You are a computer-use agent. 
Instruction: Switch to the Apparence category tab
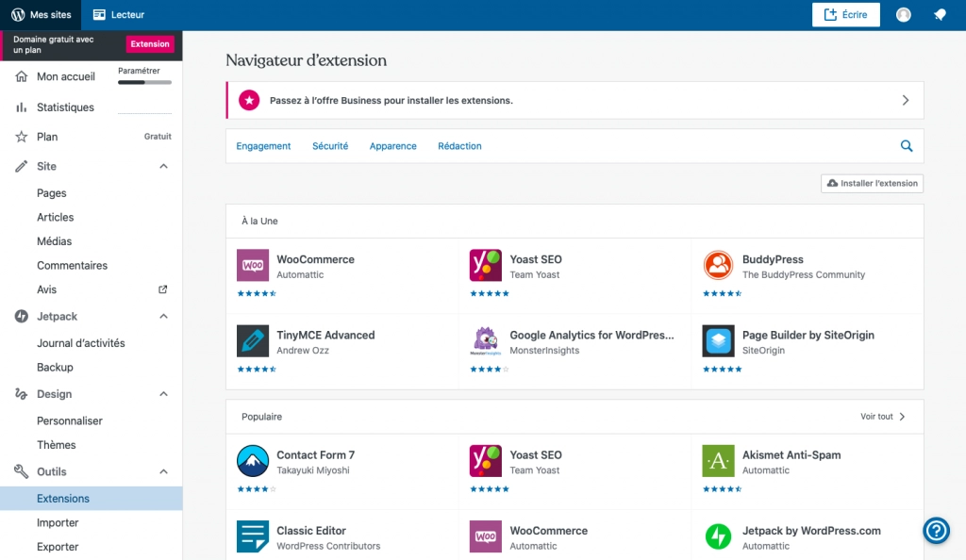pos(393,146)
